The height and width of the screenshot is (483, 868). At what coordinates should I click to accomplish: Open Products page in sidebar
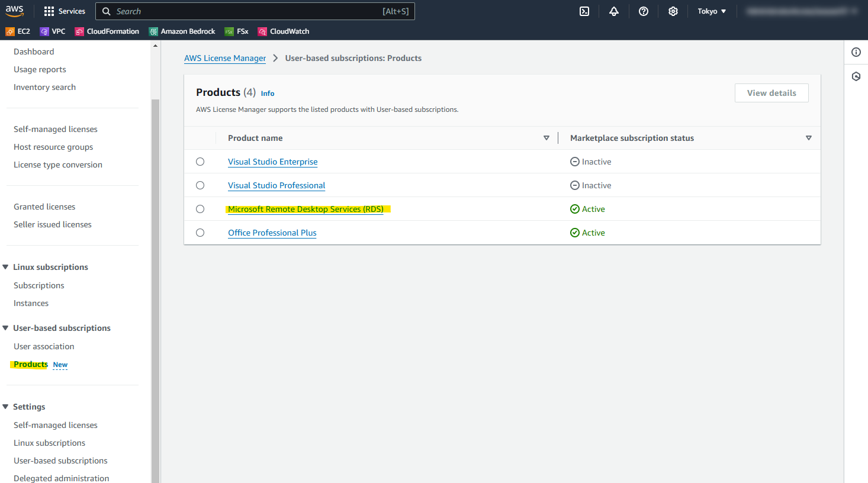click(31, 364)
